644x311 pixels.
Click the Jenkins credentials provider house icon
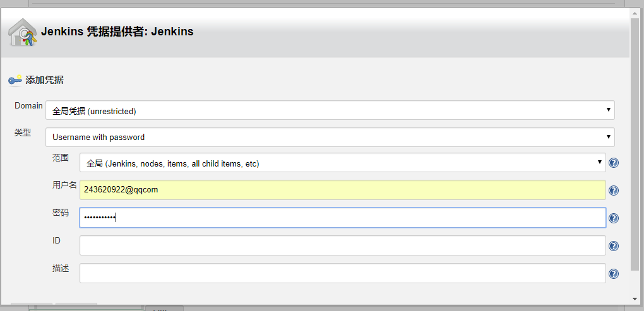(23, 32)
